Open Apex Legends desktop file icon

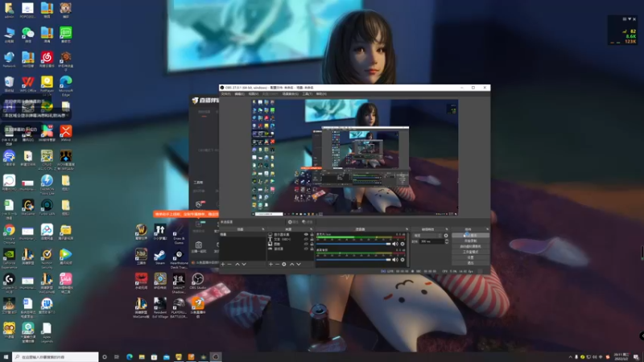pyautogui.click(x=47, y=332)
